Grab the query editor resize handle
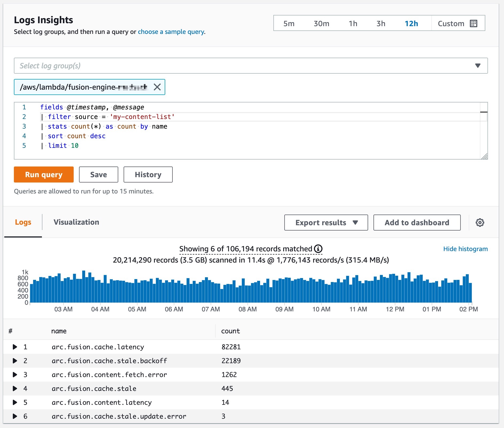Image resolution: width=504 pixels, height=428 pixels. pos(484,156)
